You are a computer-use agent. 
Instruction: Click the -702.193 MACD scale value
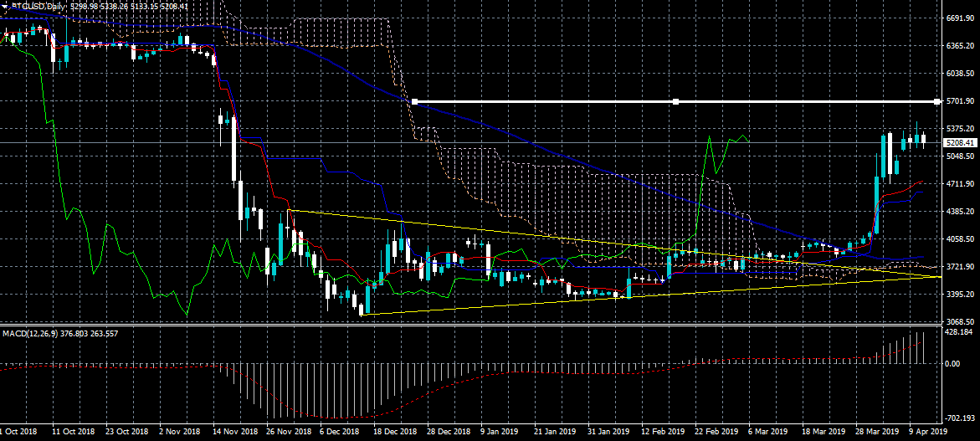[959, 418]
